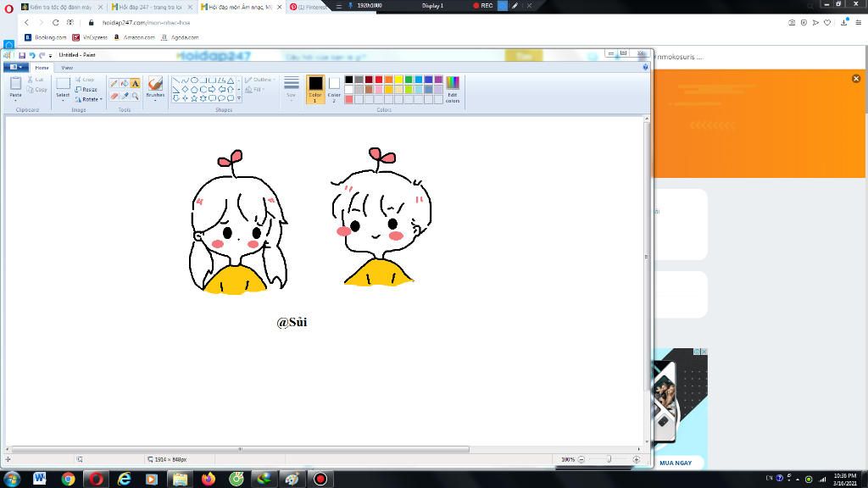Open the shape Outline dropdown
Image resolution: width=868 pixels, height=488 pixels.
(x=260, y=80)
